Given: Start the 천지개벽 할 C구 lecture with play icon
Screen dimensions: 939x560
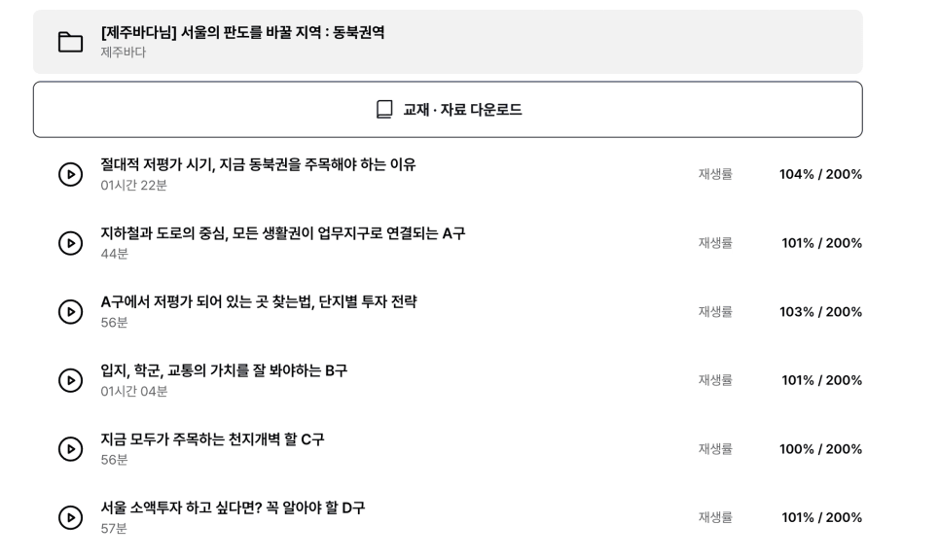Looking at the screenshot, I should (71, 449).
